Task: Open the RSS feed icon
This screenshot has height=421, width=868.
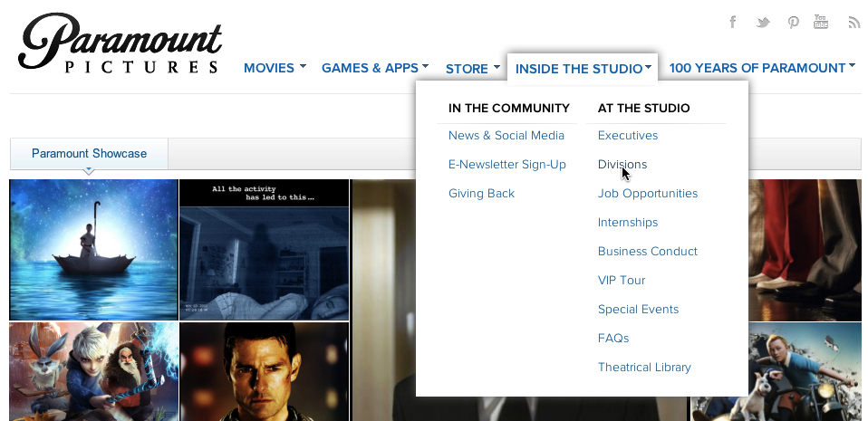Action: click(x=854, y=22)
